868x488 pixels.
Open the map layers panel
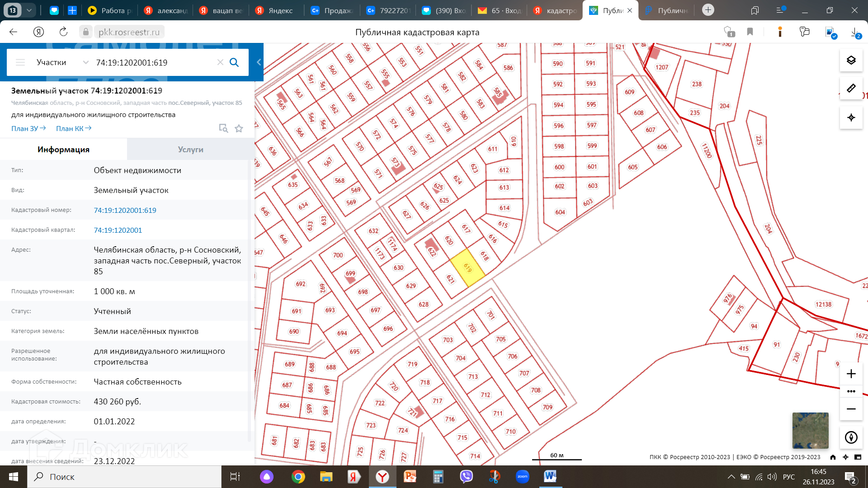coord(851,61)
